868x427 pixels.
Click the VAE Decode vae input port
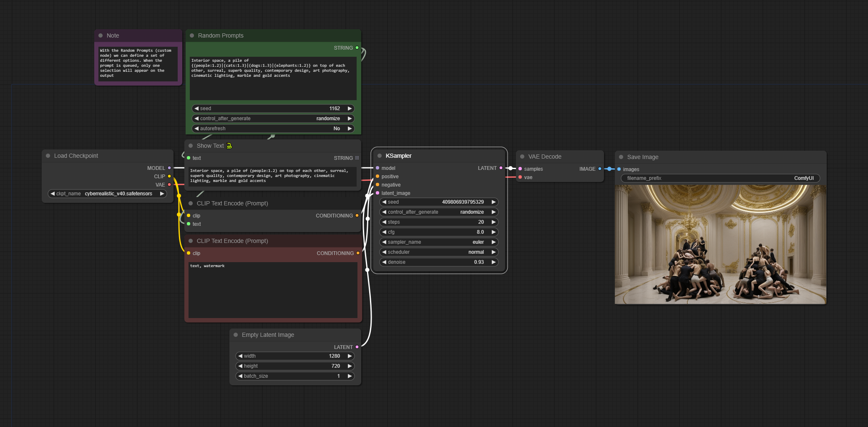520,177
